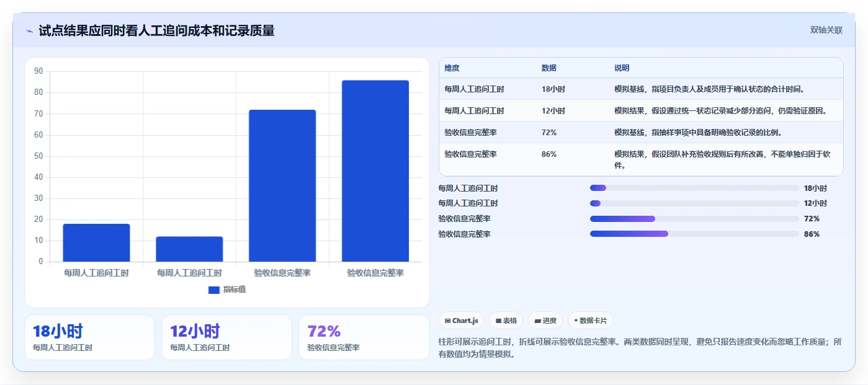The height and width of the screenshot is (385, 868).
Task: Click the Chart.js tag
Action: coord(462,321)
